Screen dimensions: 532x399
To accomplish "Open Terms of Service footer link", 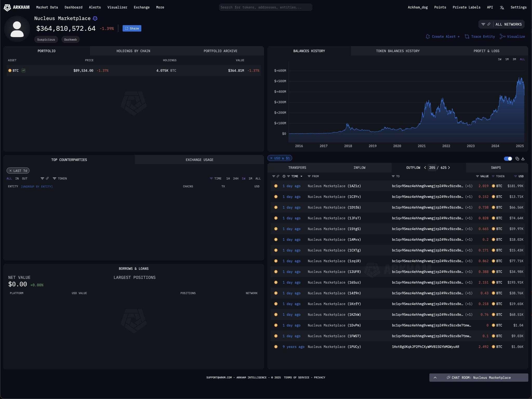I will coord(296,377).
